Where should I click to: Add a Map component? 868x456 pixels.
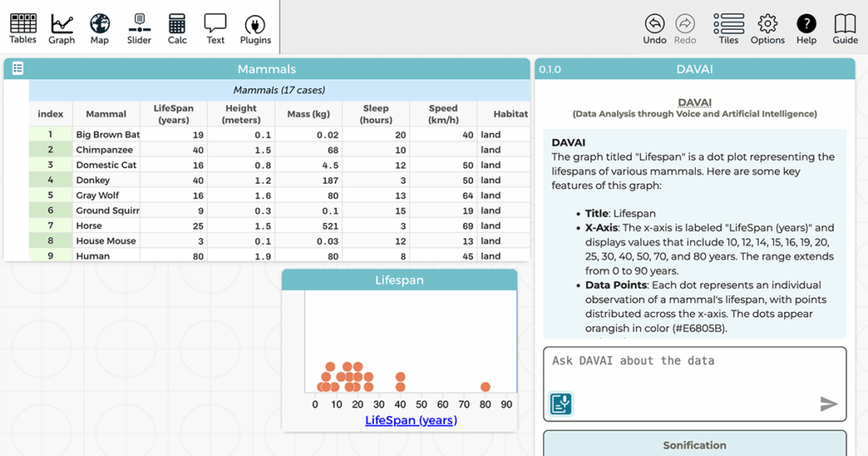click(x=100, y=29)
